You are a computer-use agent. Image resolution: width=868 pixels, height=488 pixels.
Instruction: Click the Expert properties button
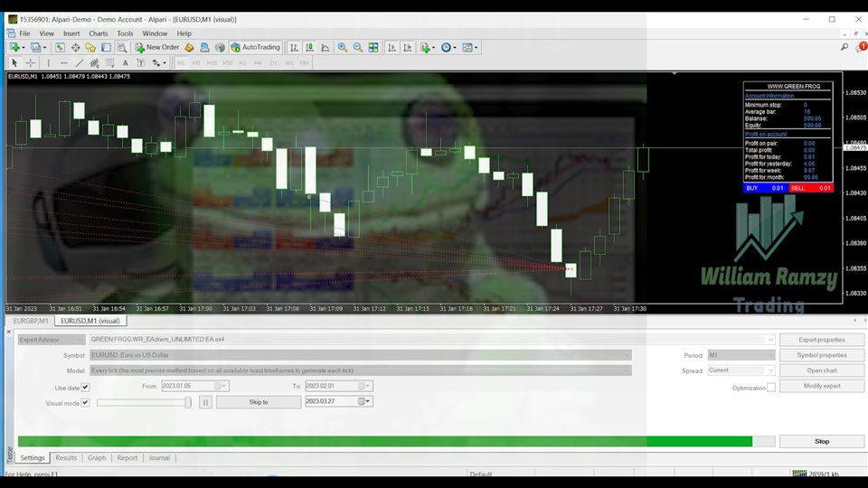(x=822, y=340)
